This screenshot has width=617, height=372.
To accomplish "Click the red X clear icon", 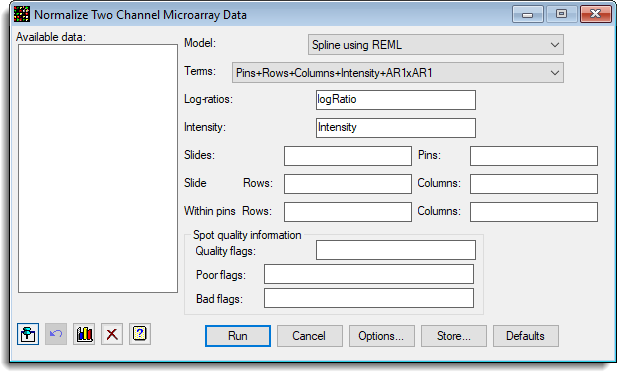I will [112, 334].
